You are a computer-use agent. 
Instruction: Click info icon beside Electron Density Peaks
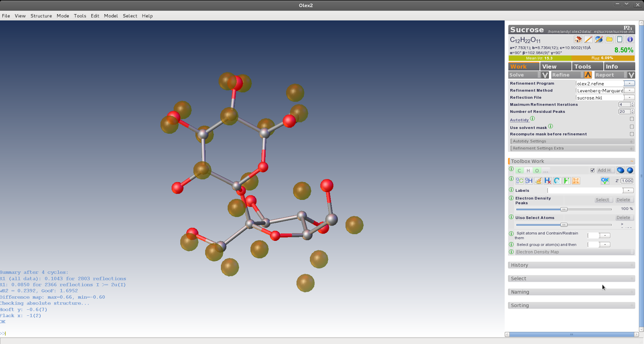pos(511,198)
